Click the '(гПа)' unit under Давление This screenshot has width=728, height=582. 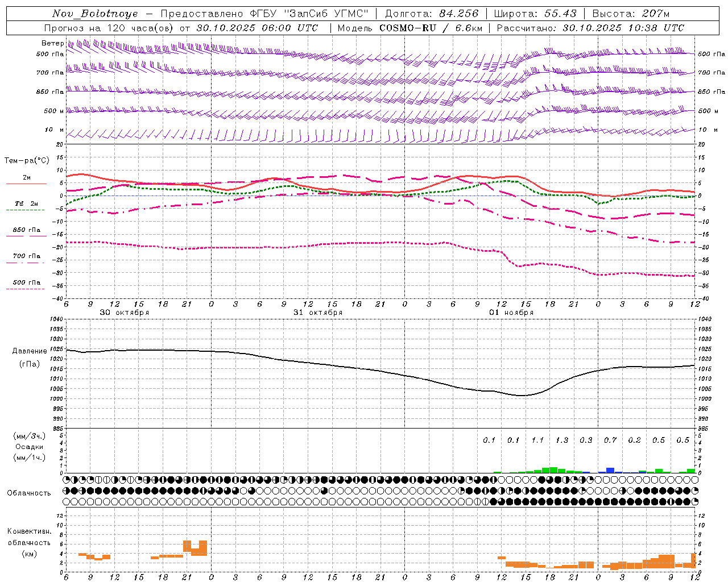(30, 364)
